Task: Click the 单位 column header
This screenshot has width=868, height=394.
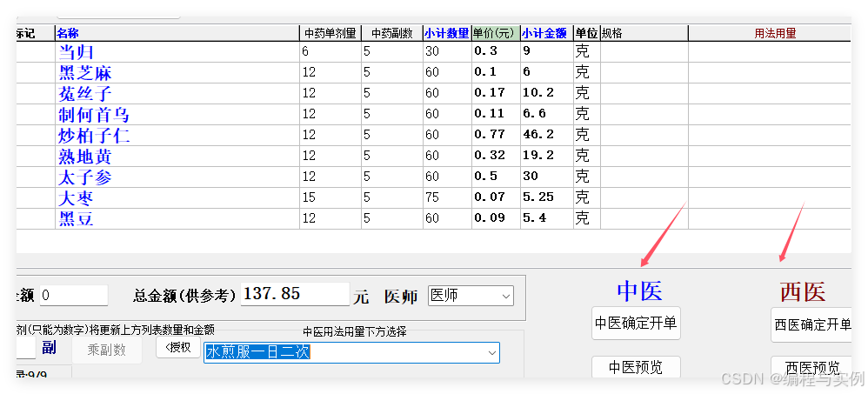Action: (587, 33)
